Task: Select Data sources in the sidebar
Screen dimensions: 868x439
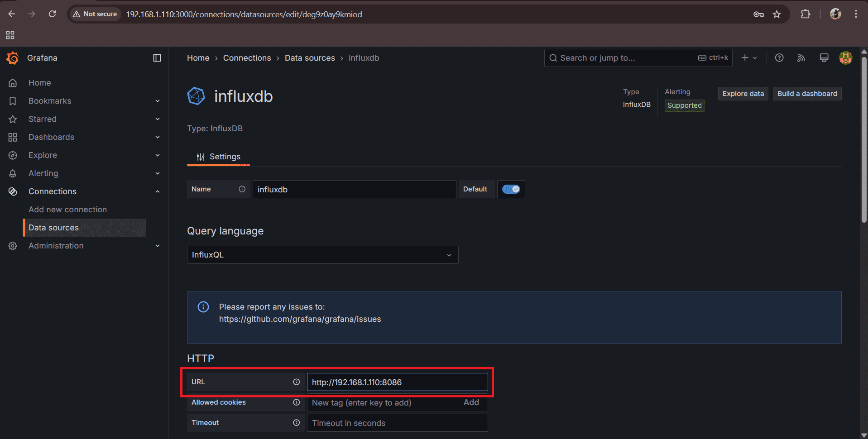Action: [53, 228]
